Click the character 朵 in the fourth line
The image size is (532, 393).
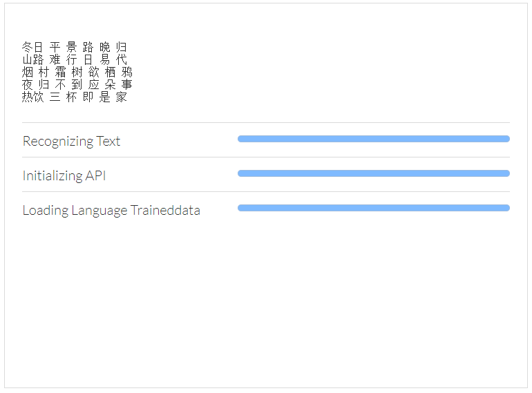(110, 84)
